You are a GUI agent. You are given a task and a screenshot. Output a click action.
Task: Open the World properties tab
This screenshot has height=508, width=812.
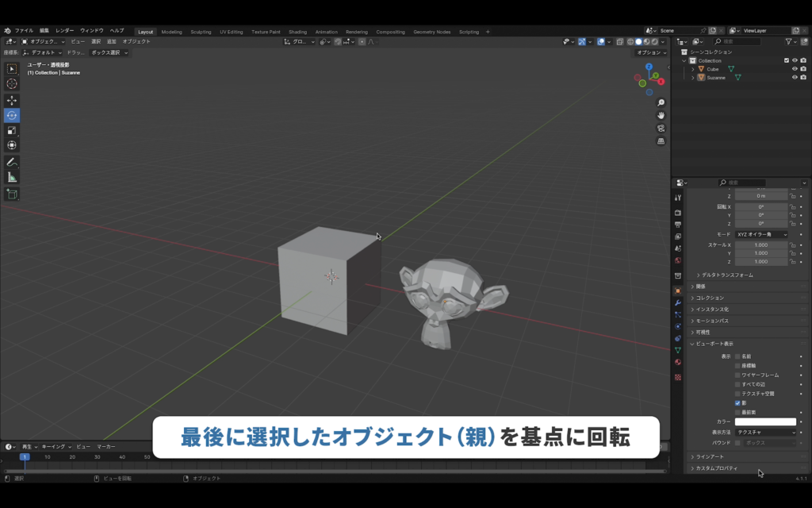[x=678, y=260]
